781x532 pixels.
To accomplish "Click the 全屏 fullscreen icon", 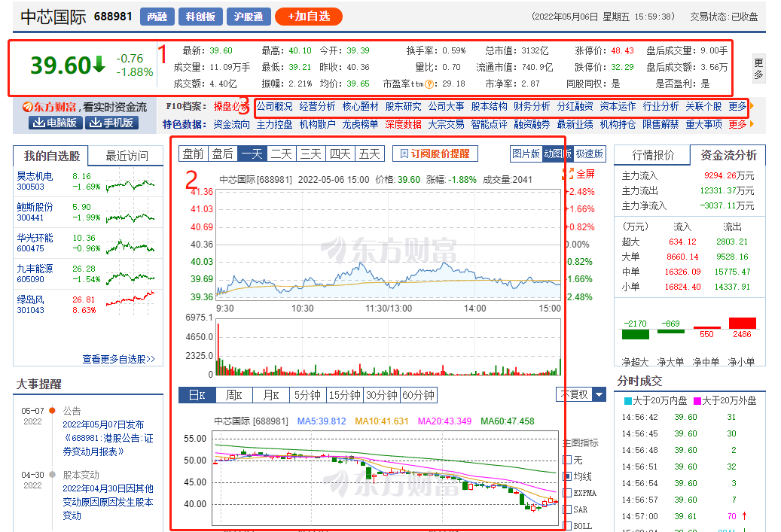I will [x=568, y=174].
